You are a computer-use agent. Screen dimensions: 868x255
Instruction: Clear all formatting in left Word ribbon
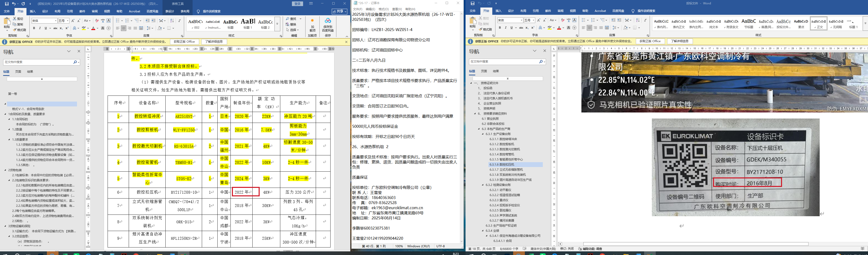97,21
